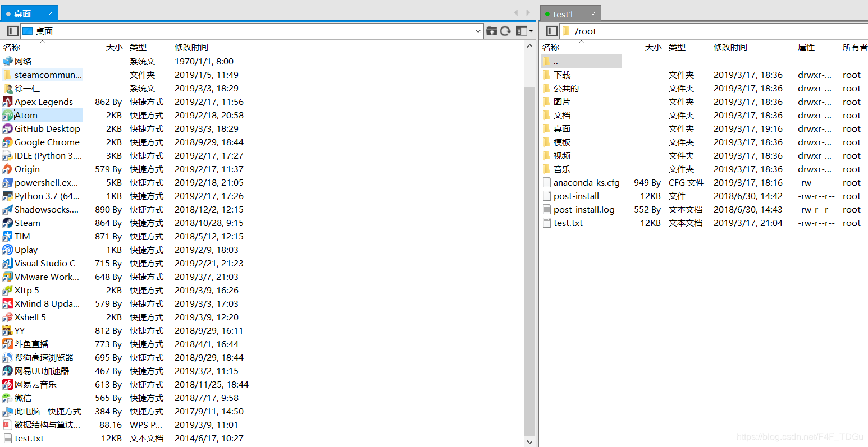Select the remote anaconda-ks.cfg file
Image resolution: width=868 pixels, height=447 pixels.
(587, 182)
